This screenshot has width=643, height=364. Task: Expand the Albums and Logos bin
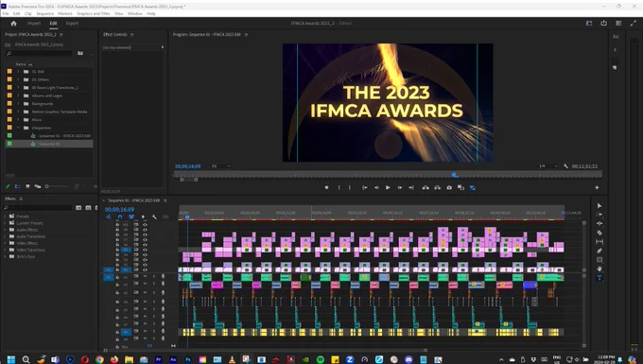18,95
